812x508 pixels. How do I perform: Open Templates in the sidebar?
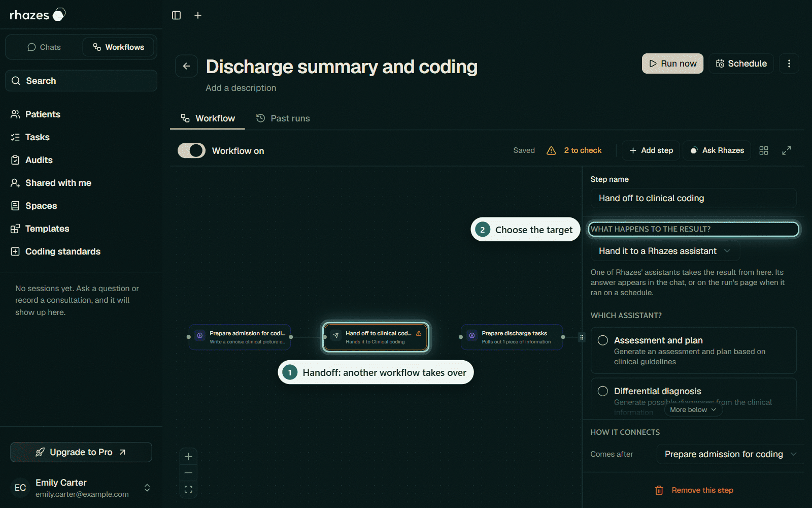pos(40,229)
